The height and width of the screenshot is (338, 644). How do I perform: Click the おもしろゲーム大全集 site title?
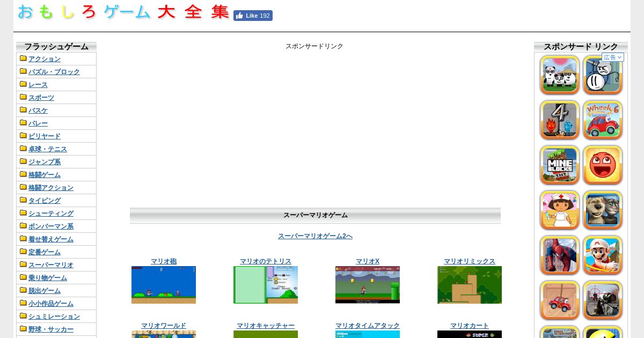tap(123, 12)
